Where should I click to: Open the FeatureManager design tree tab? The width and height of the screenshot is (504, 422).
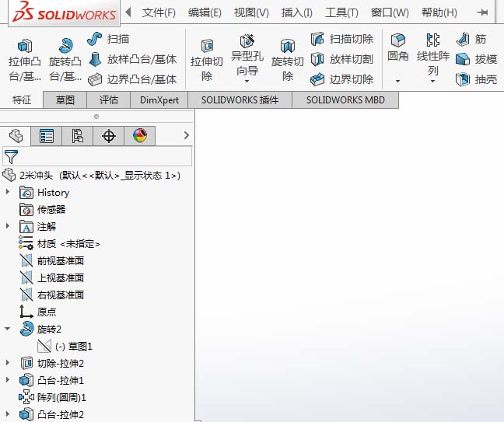pos(16,136)
